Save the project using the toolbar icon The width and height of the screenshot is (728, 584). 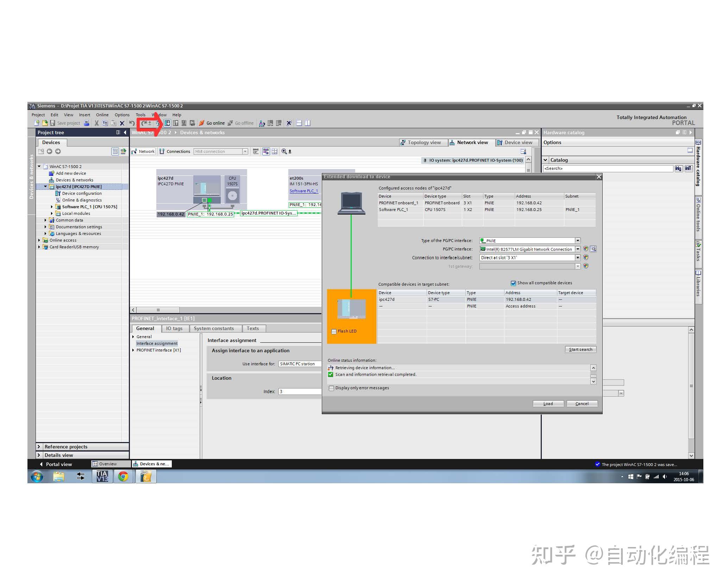point(53,123)
